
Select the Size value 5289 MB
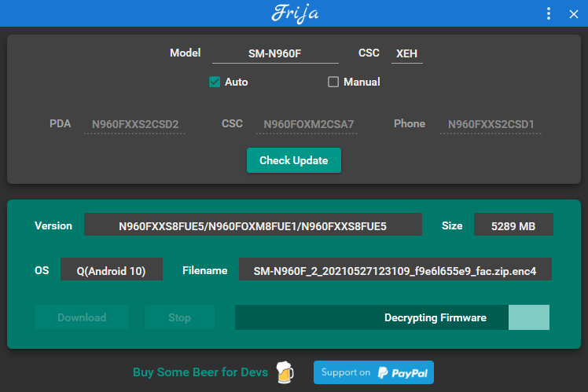pos(513,226)
